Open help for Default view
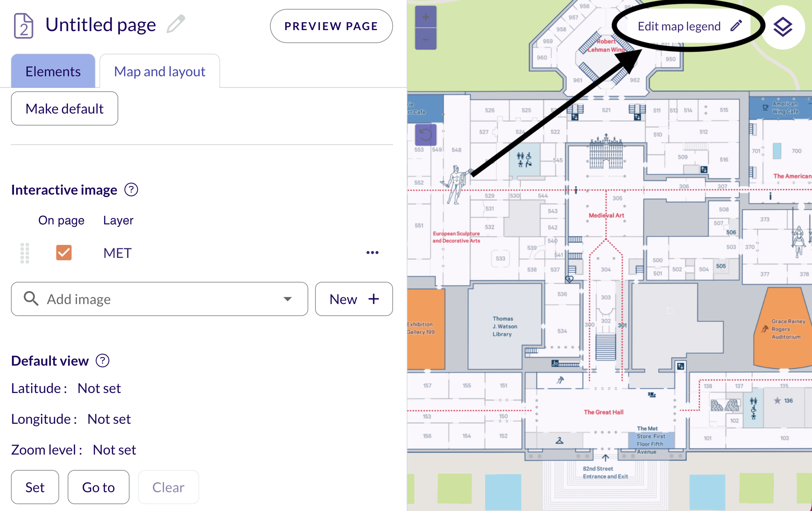This screenshot has height=511, width=812. click(x=103, y=361)
